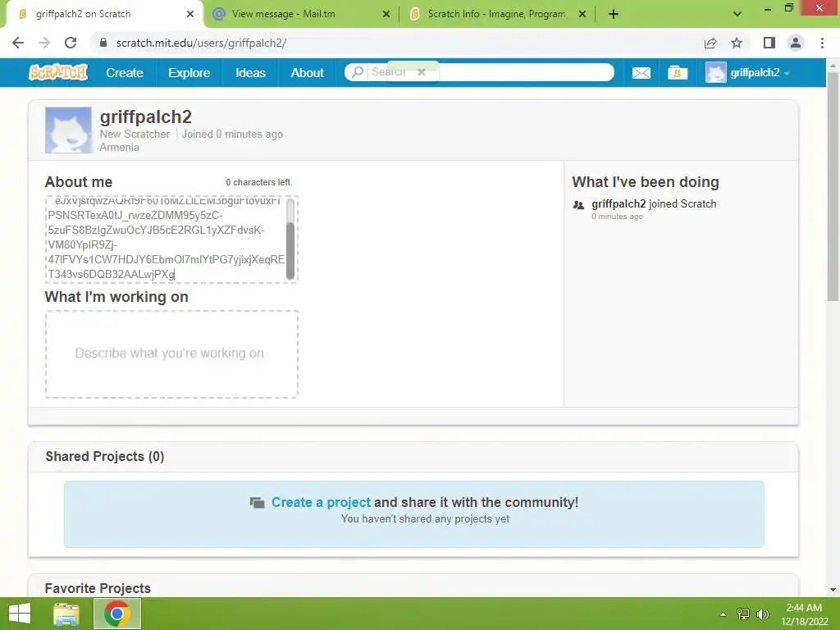840x630 pixels.
Task: Click griffpalch2 link in activity feed
Action: click(x=619, y=203)
